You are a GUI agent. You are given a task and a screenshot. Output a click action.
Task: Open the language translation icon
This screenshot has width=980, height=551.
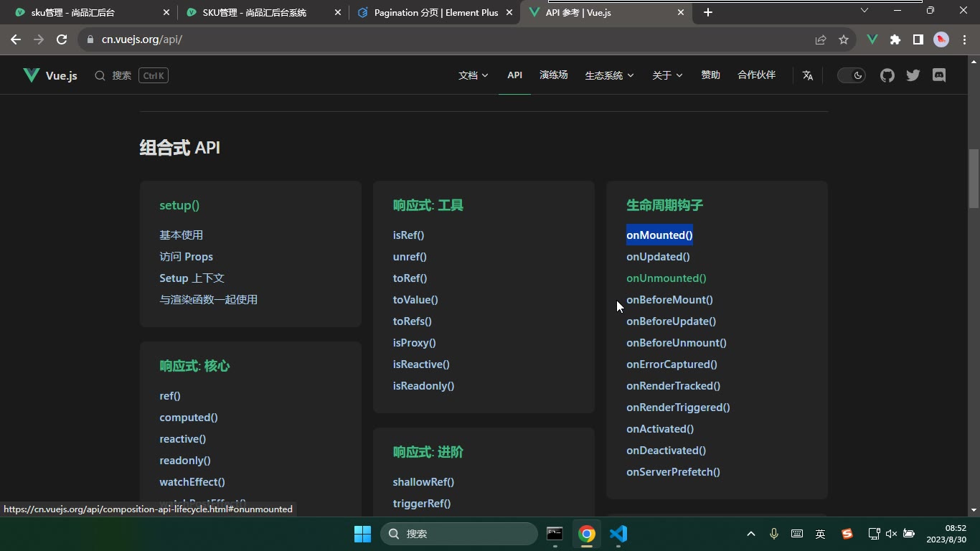[808, 75]
